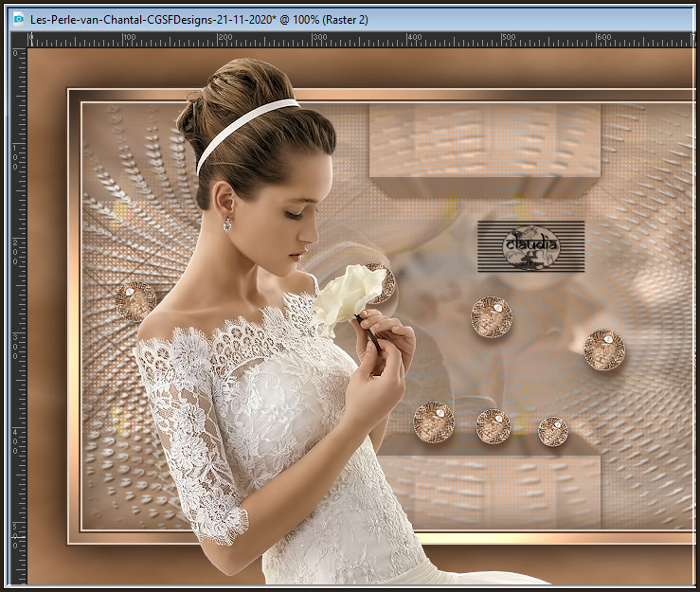Click the vertical ruler on left edge
The image size is (700, 592).
tap(18, 313)
